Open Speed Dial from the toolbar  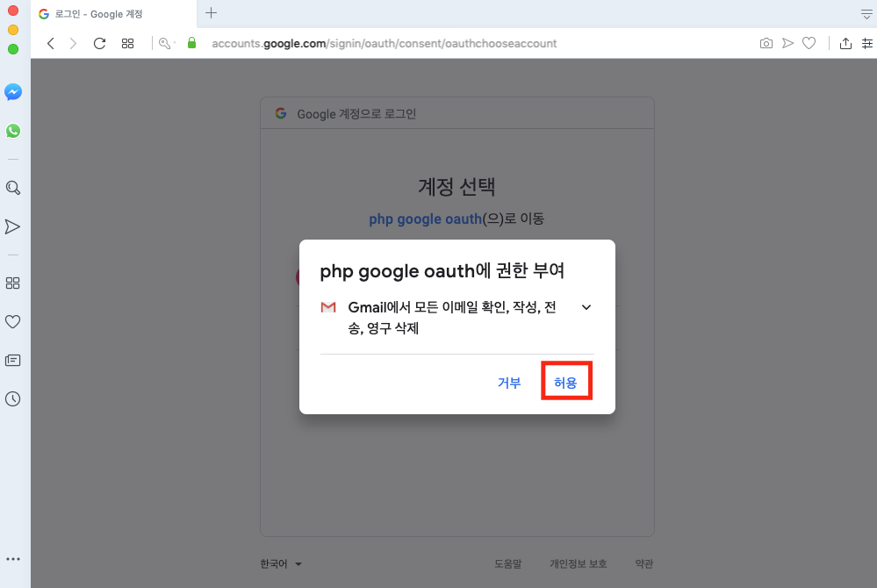point(127,44)
